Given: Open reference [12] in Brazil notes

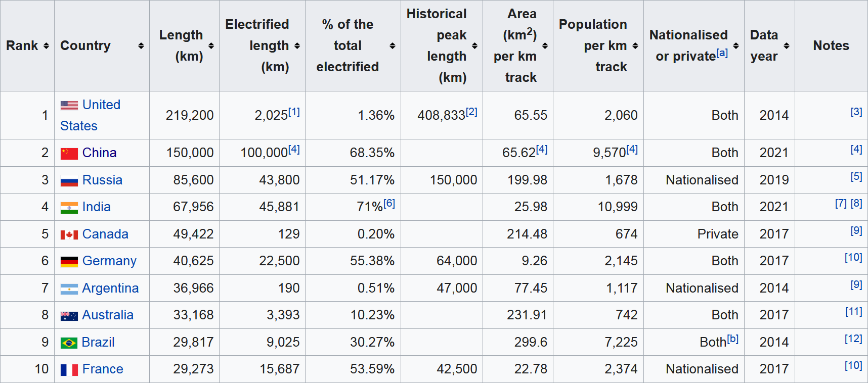Looking at the screenshot, I should pos(853,339).
